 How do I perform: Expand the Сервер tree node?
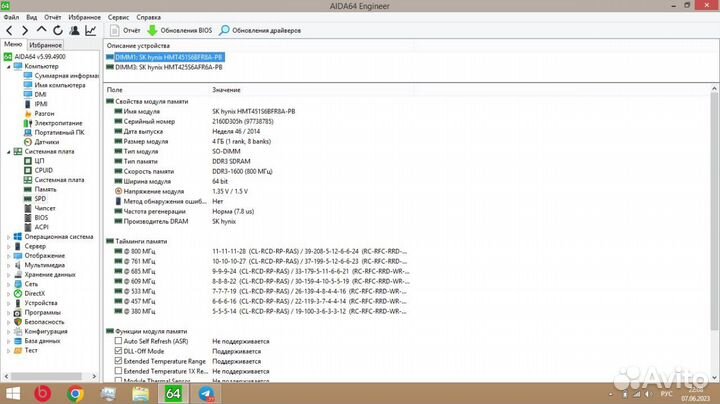(x=8, y=247)
